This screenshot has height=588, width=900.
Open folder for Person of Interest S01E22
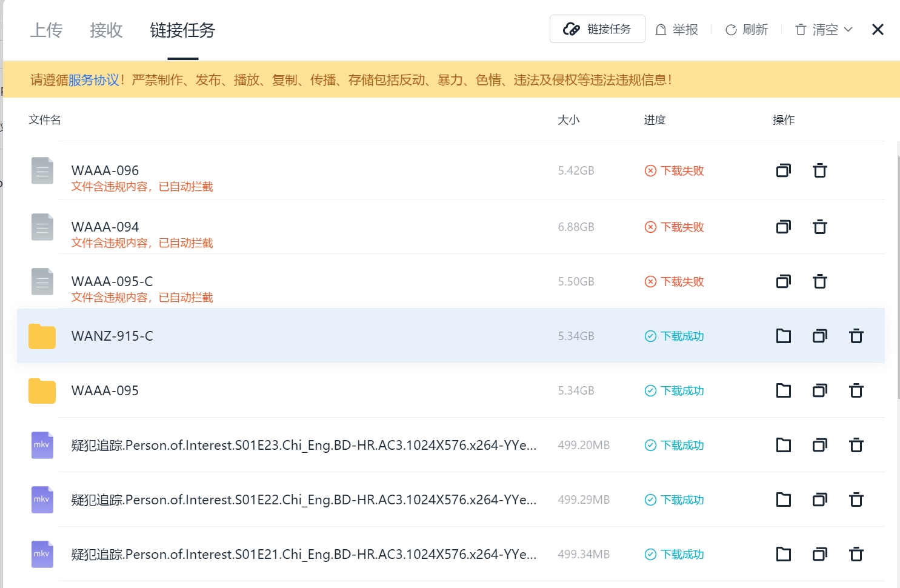click(782, 499)
